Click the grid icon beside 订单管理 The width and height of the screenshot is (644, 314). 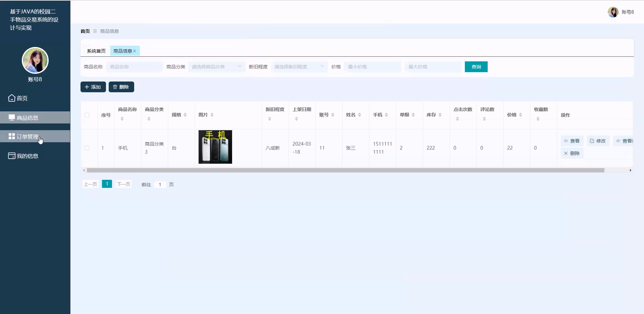coord(12,136)
